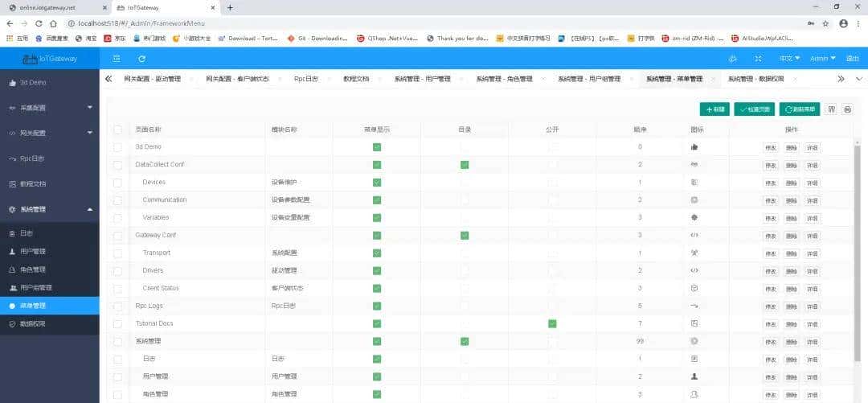The image size is (868, 403).
Task: Open tab options dropdown chevron at far right
Action: pos(859,79)
